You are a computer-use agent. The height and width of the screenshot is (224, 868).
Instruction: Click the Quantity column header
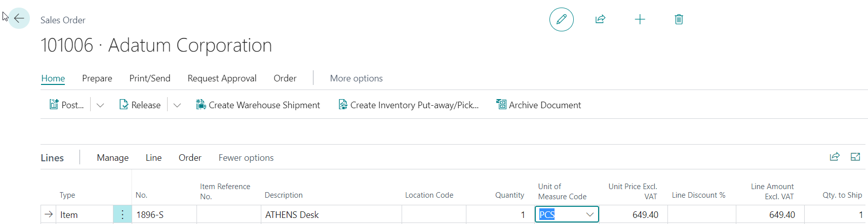point(509,195)
